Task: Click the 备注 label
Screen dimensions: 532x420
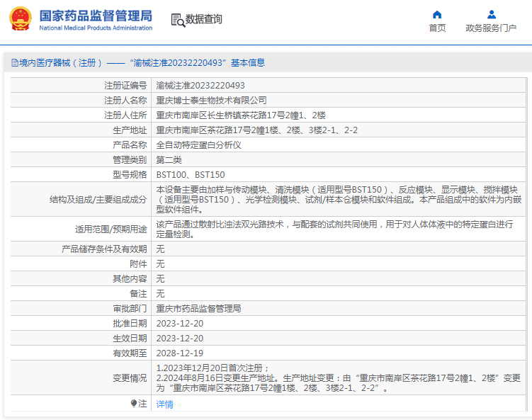Action: (138, 294)
